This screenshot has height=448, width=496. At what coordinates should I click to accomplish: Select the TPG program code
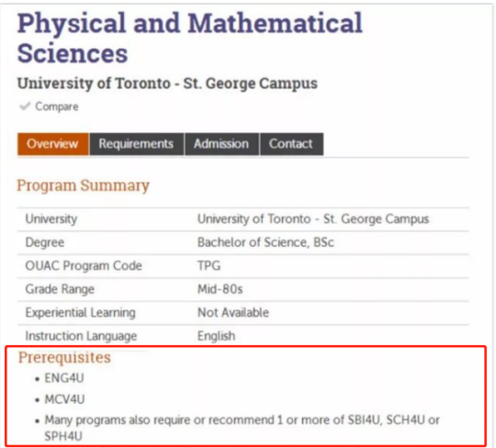click(209, 265)
